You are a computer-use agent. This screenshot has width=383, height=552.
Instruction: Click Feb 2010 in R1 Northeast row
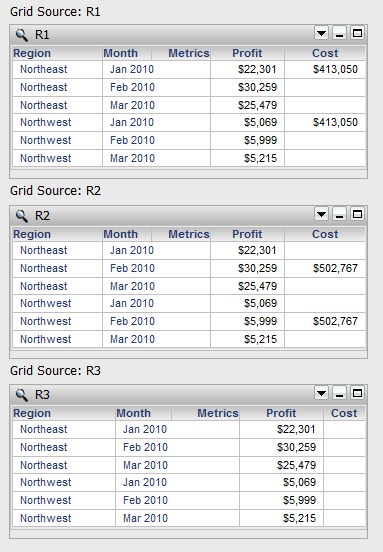point(132,87)
